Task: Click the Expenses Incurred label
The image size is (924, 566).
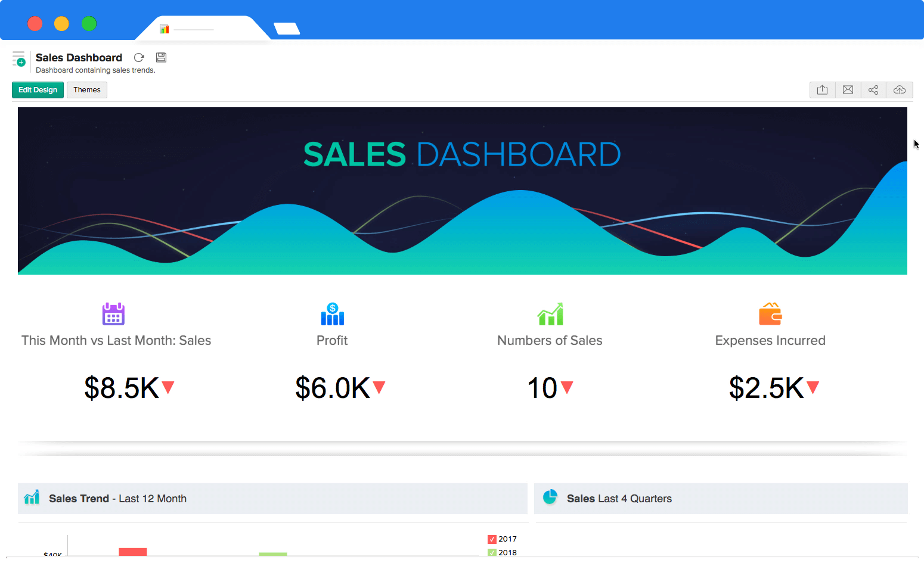Action: (x=770, y=340)
